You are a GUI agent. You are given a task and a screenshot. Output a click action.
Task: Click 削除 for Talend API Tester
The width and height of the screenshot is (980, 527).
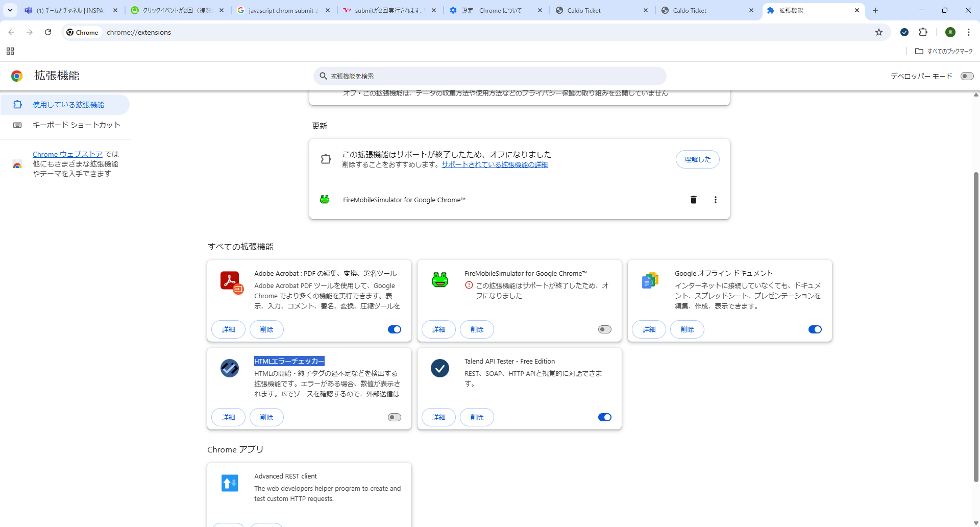coord(477,417)
